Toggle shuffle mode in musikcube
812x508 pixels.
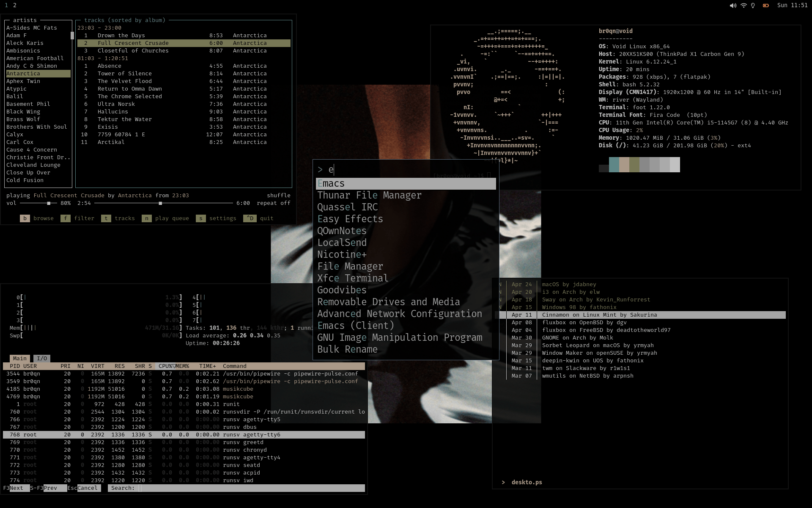[x=278, y=196]
